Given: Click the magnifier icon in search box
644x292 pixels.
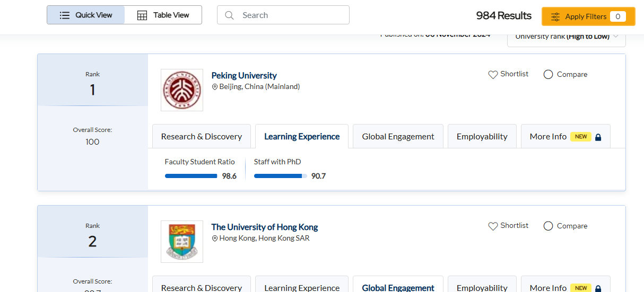Looking at the screenshot, I should pos(230,15).
